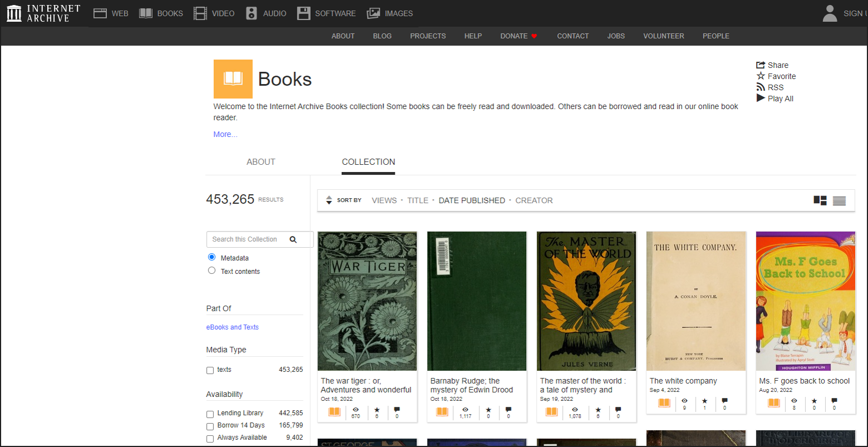Image resolution: width=868 pixels, height=447 pixels.
Task: Select the Text contents search option
Action: point(212,271)
